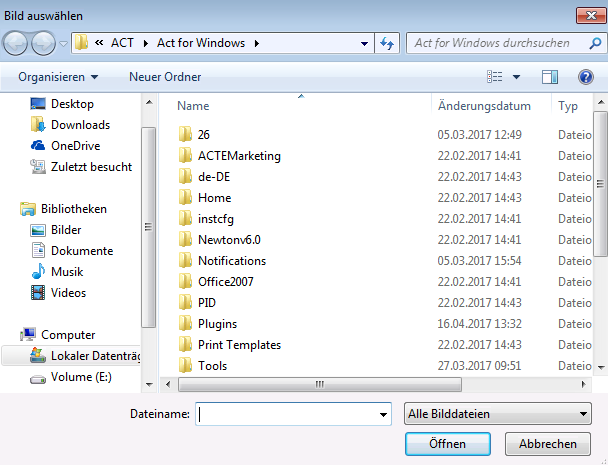Click date 16.04.2017 13:32 of Plugins
Screen dimensions: 608x465
tap(479, 323)
